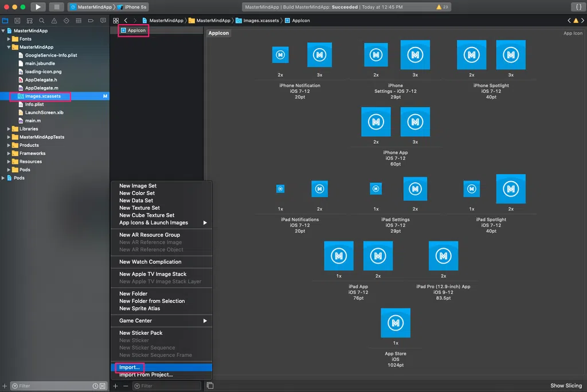
Task: Collapse the MasterMindApp project root
Action: (3, 31)
